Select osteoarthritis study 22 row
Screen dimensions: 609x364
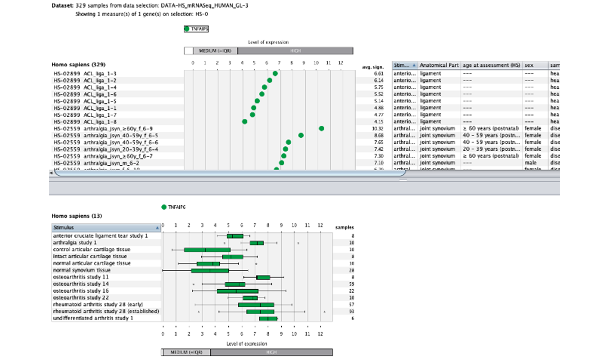(x=106, y=297)
